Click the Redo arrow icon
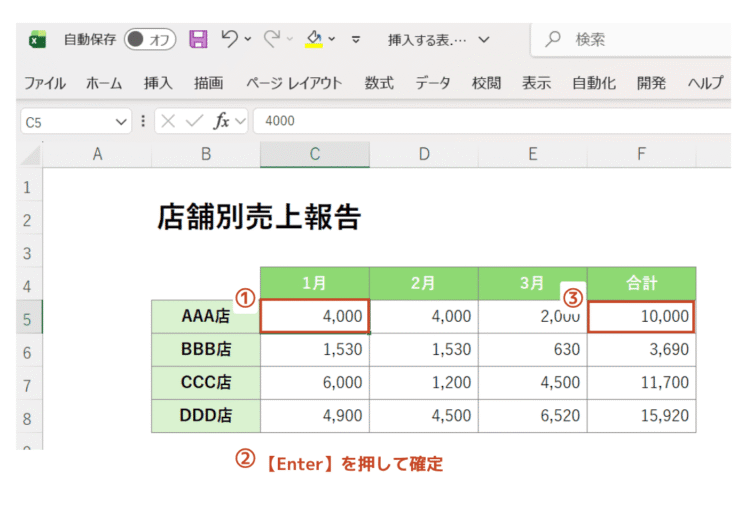 [x=272, y=39]
